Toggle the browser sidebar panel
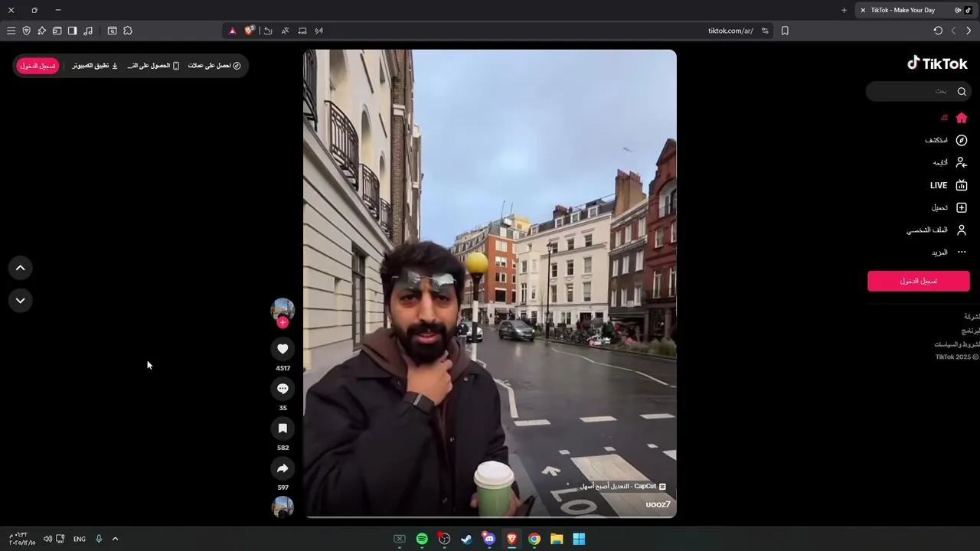The image size is (980, 551). pos(72,31)
